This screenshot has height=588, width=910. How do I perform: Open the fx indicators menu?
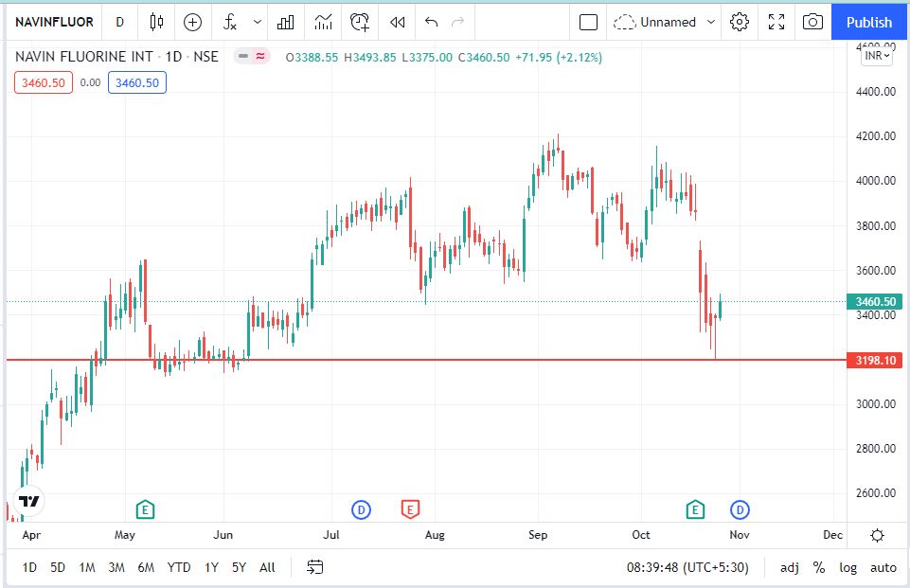click(230, 22)
